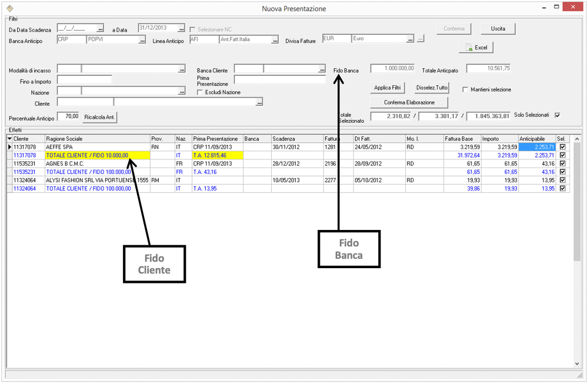
Task: Enable the Escludi Nazione checkbox
Action: [x=201, y=92]
